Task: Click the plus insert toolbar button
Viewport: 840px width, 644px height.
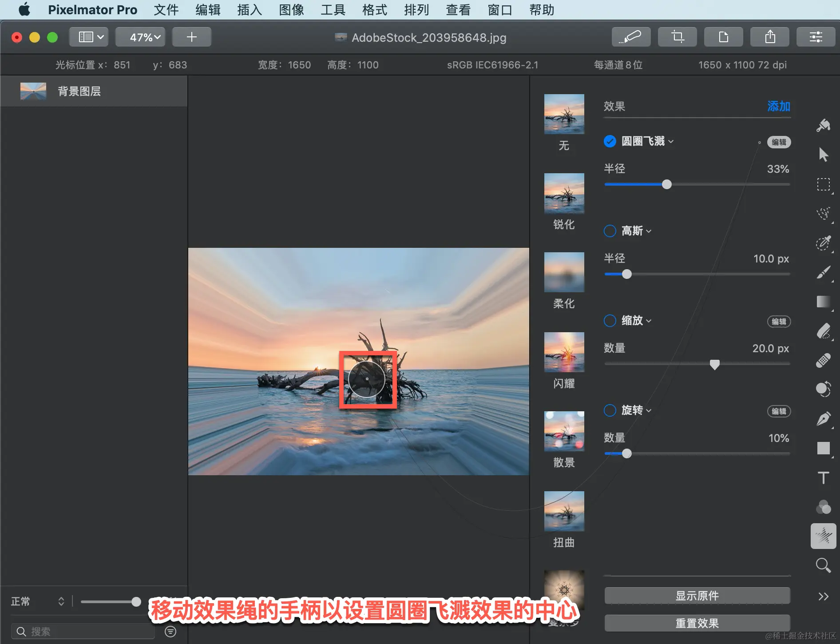Action: click(192, 37)
